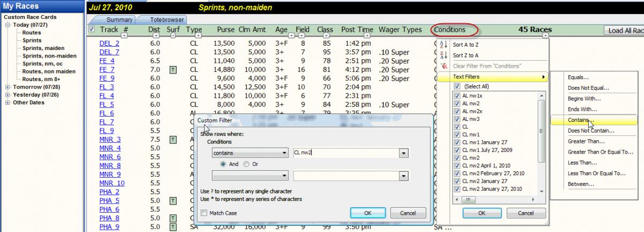Uncheck AL nw2 in the filter list

coord(457,104)
